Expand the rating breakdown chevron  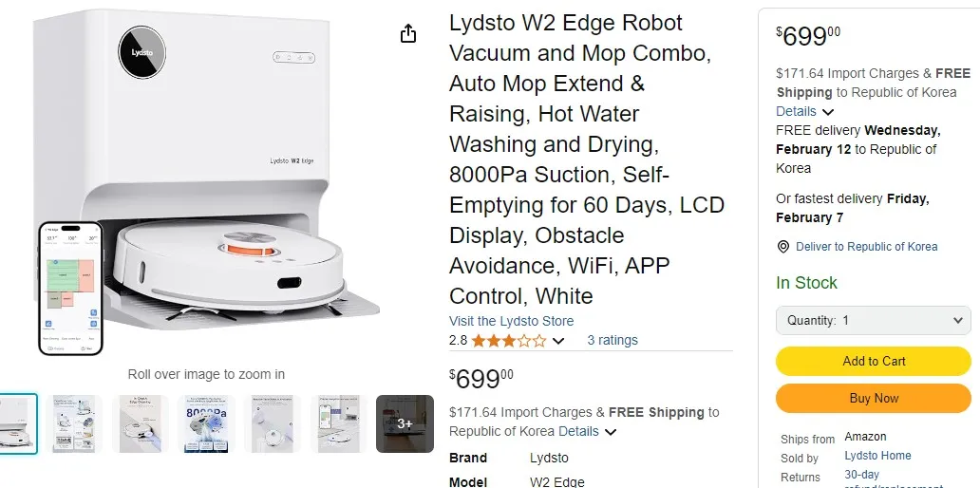click(x=558, y=341)
